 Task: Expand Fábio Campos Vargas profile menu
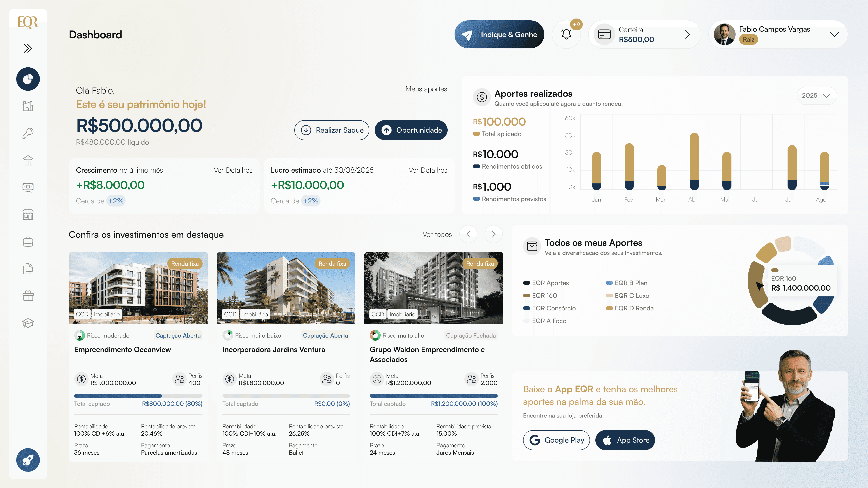[x=834, y=34]
